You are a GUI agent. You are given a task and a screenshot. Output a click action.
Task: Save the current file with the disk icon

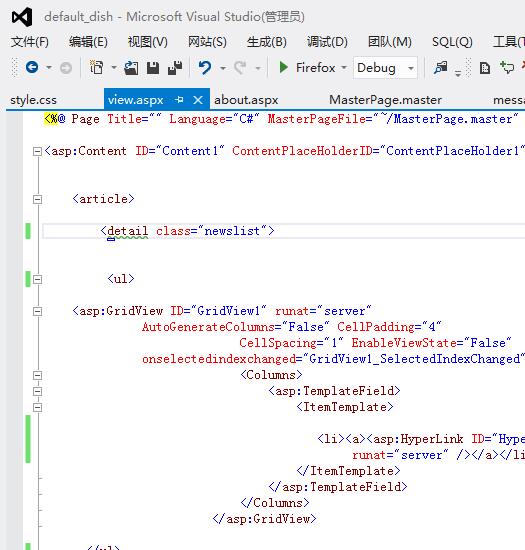[153, 68]
